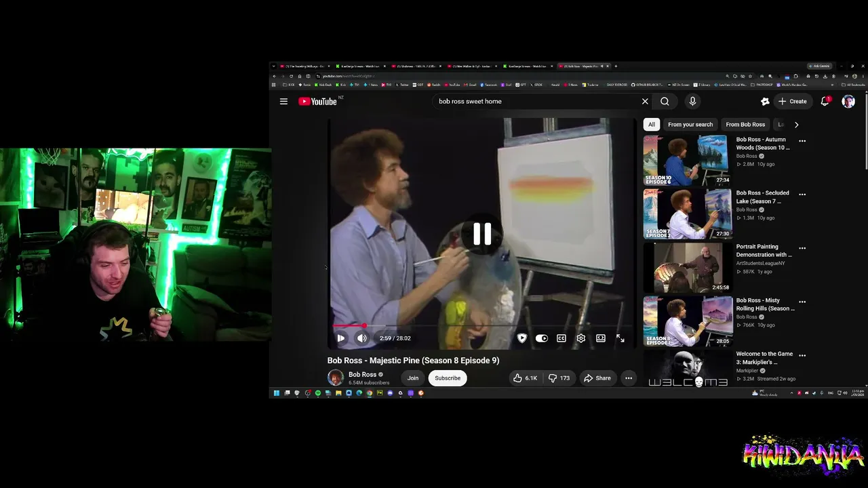Reload the page in the browser toolbar
The width and height of the screenshot is (868, 488).
click(x=292, y=76)
